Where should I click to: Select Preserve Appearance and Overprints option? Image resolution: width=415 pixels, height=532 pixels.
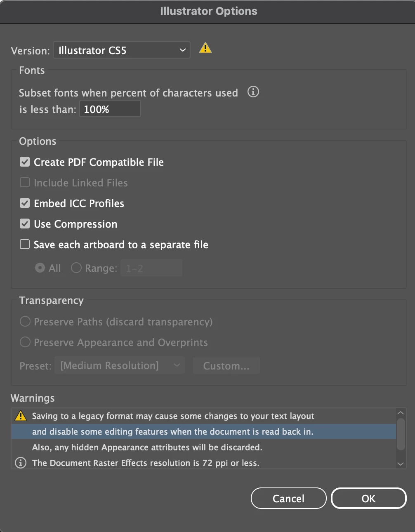(25, 342)
